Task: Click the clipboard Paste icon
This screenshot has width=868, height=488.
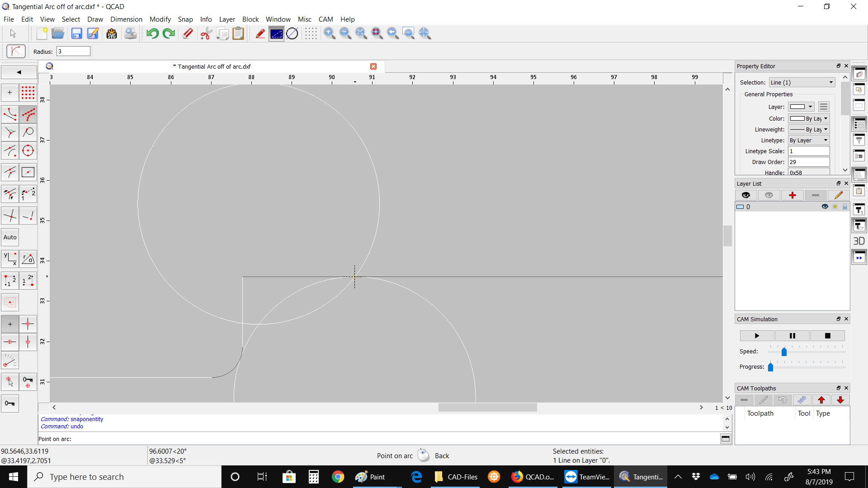Action: (238, 33)
